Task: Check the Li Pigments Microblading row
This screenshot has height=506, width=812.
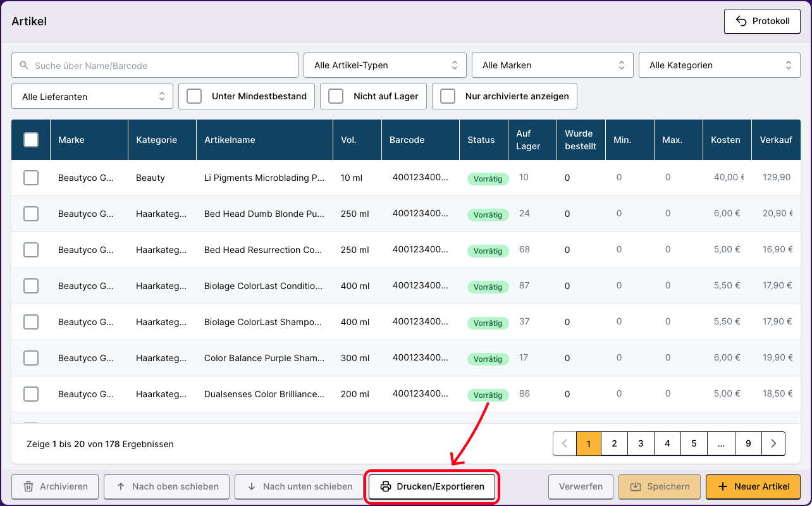Action: click(31, 178)
